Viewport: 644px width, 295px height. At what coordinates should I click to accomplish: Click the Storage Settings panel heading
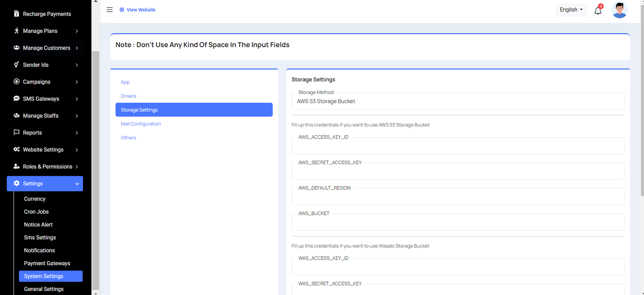pyautogui.click(x=313, y=79)
